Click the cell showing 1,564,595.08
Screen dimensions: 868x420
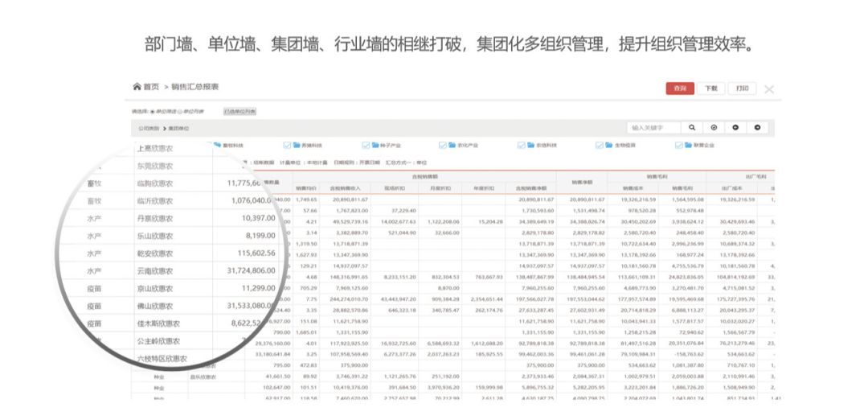(x=686, y=199)
